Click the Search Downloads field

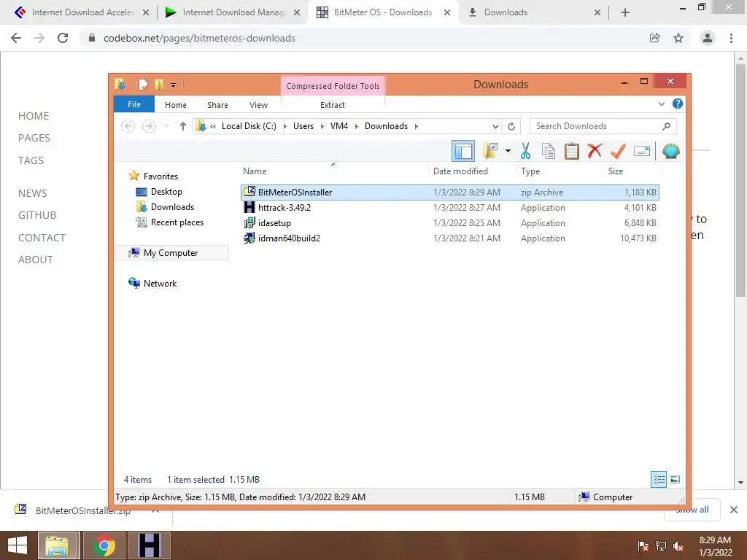coord(603,126)
